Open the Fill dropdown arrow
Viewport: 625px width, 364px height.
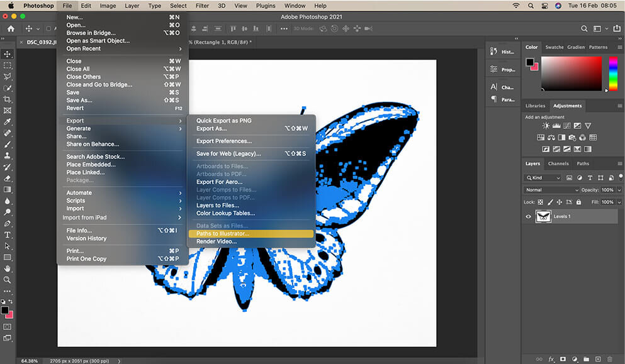pyautogui.click(x=619, y=202)
